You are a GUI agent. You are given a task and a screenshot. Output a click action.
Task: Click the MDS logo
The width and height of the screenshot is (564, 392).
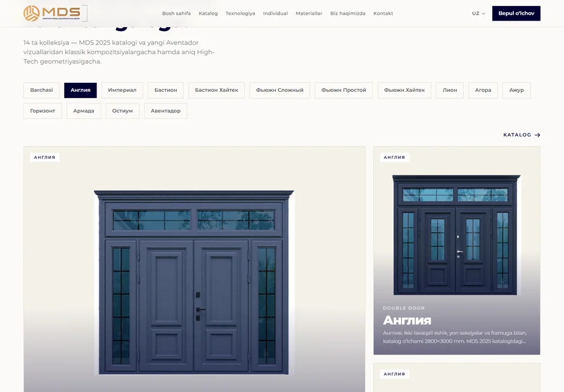[55, 14]
